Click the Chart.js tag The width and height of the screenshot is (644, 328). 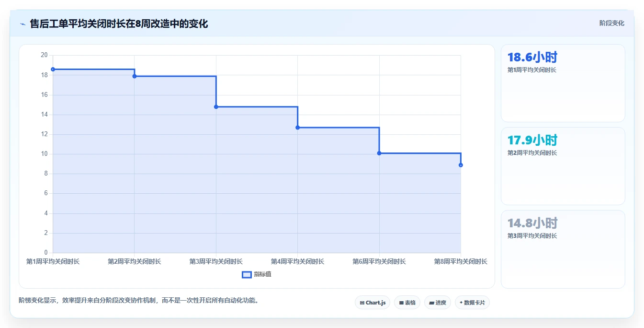(373, 303)
